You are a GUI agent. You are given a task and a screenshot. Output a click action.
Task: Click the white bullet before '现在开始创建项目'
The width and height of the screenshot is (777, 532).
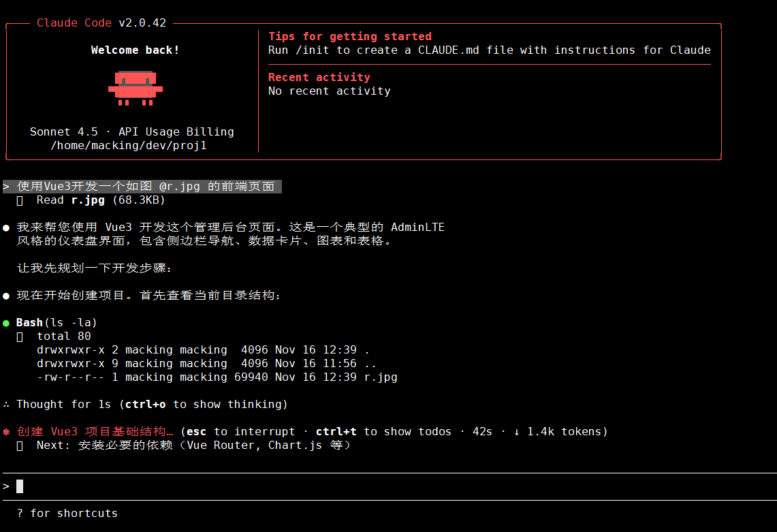(6, 296)
